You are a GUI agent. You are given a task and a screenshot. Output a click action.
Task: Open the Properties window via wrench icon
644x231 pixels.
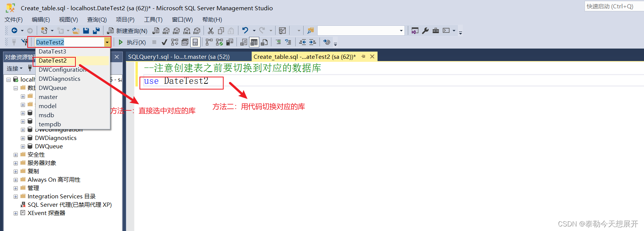click(x=425, y=31)
